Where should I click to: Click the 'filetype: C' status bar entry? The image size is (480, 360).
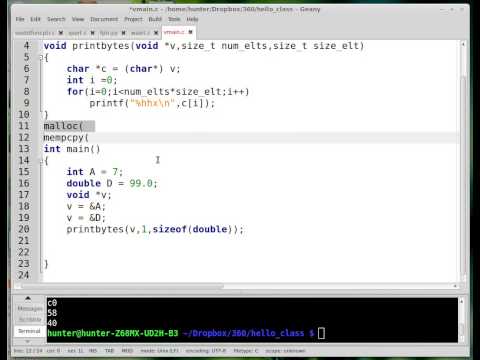tap(246, 351)
